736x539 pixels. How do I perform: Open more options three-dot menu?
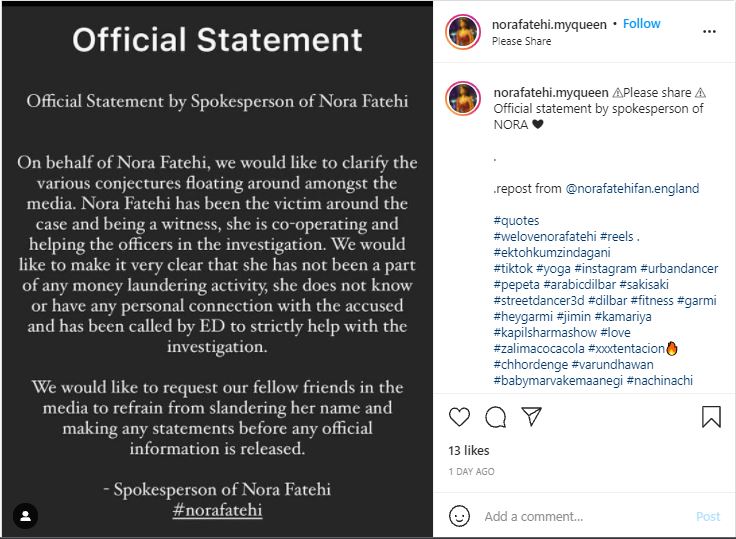tap(709, 31)
